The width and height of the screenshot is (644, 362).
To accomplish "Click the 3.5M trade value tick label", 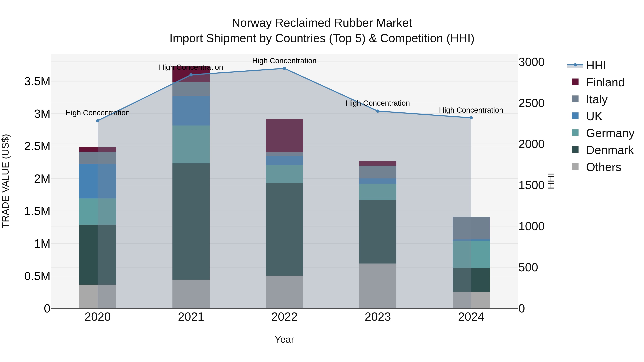I will [37, 82].
